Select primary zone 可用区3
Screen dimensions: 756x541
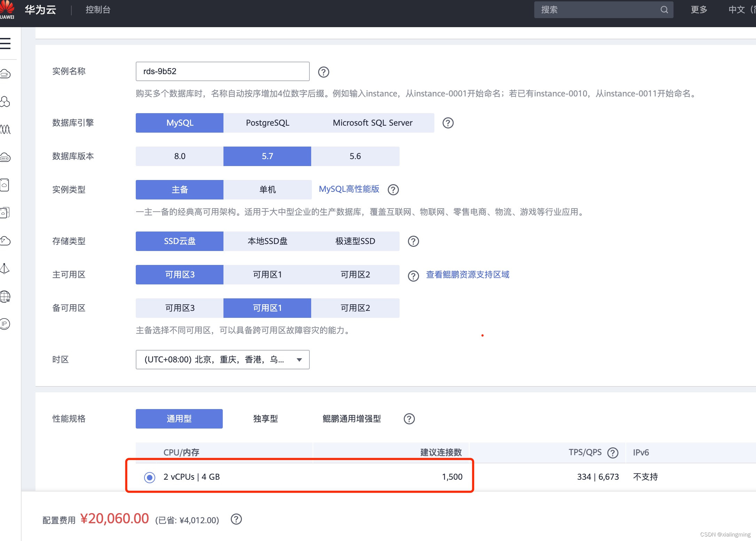coord(180,275)
